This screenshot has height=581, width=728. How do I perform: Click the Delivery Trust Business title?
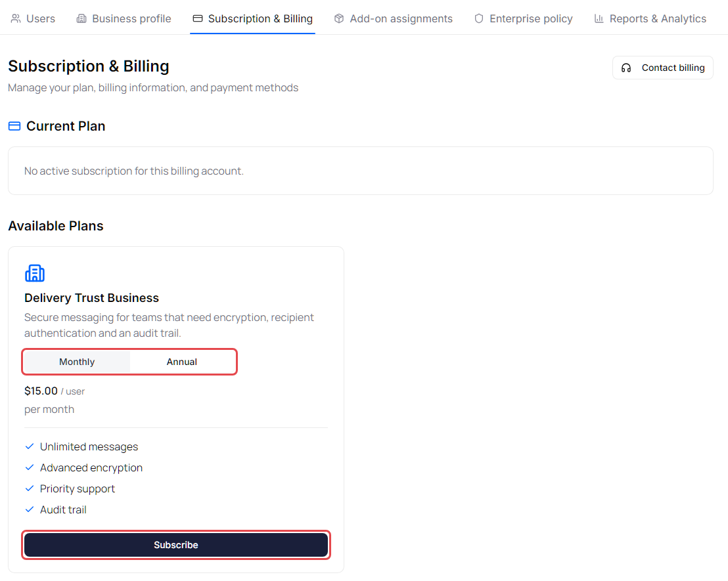coord(91,298)
